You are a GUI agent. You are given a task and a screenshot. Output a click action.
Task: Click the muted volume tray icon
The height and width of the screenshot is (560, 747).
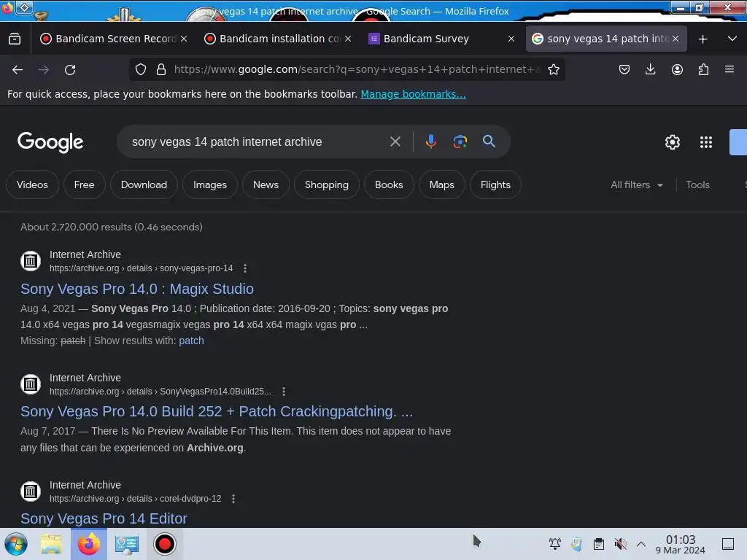tap(620, 544)
